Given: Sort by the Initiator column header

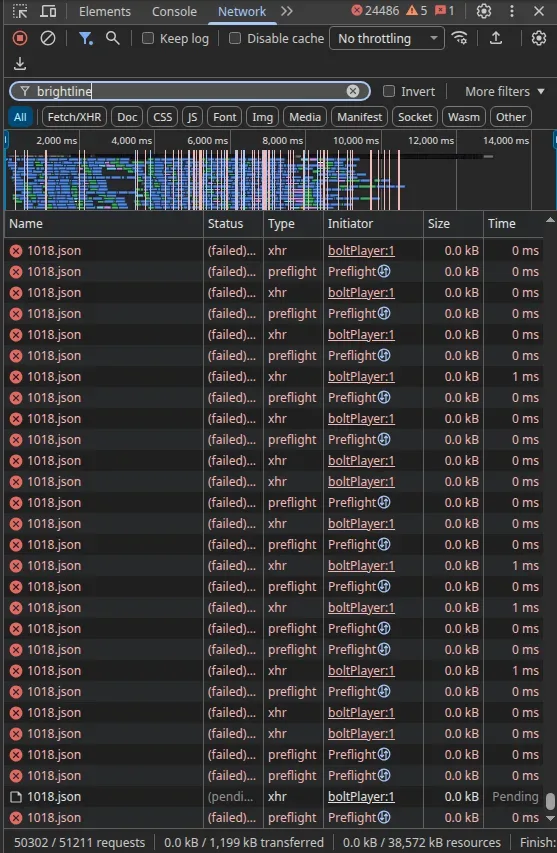Looking at the screenshot, I should pyautogui.click(x=373, y=224).
